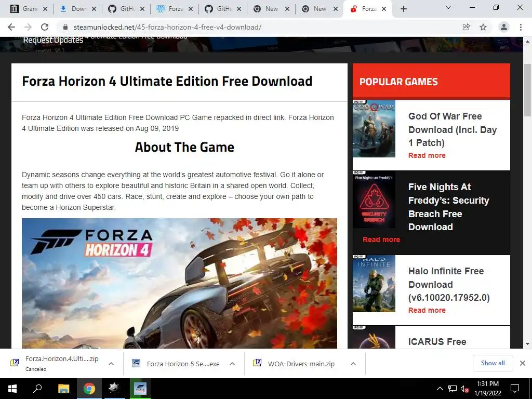This screenshot has height=399, width=532.
Task: Open the Chrome three-dot menu
Action: click(x=521, y=27)
